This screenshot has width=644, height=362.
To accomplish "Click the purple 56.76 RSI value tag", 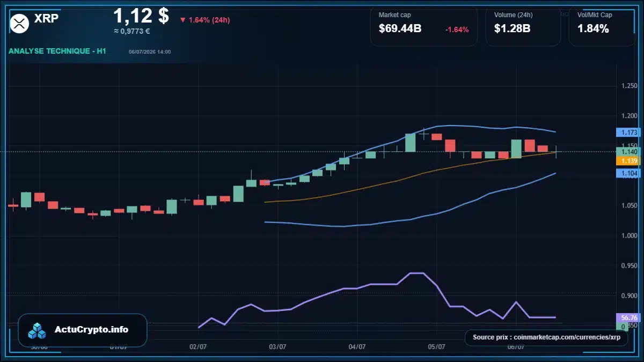I will click(628, 317).
